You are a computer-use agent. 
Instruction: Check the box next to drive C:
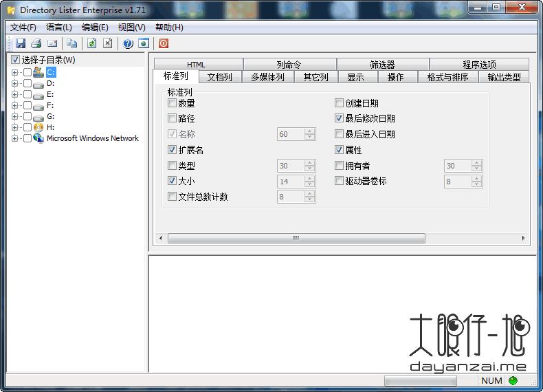point(27,72)
